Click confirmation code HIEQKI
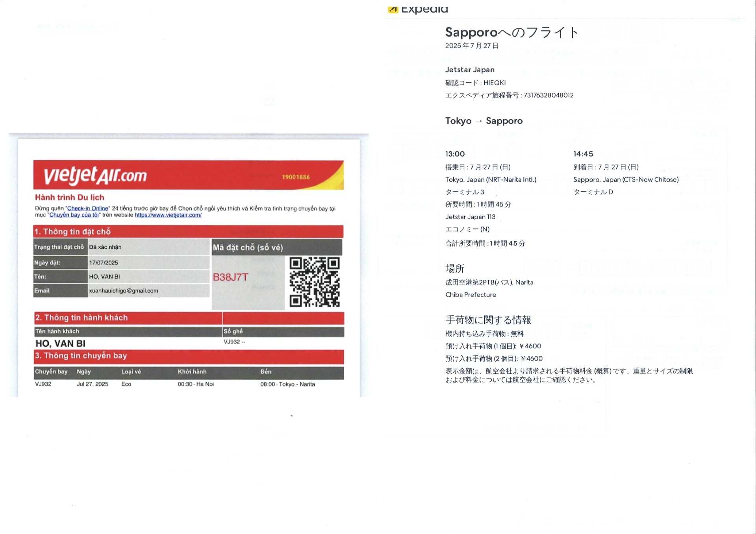756x534 pixels. pyautogui.click(x=495, y=83)
